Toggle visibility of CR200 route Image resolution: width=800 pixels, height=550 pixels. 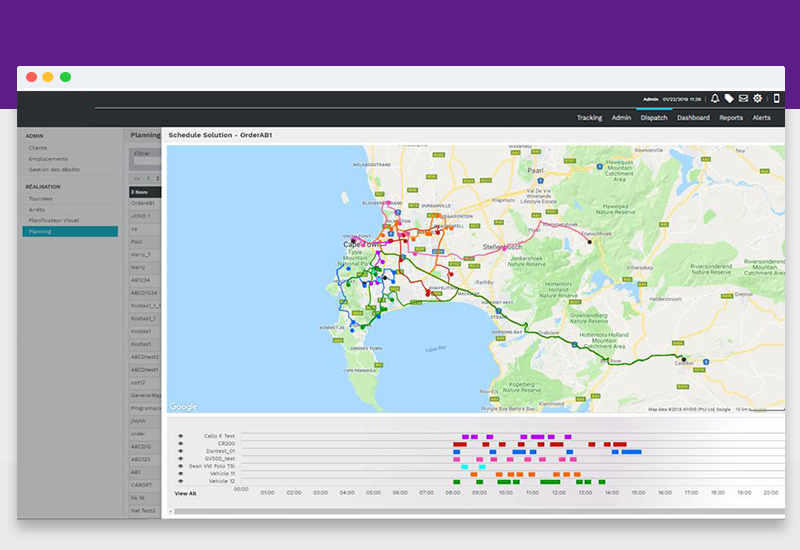pos(180,444)
